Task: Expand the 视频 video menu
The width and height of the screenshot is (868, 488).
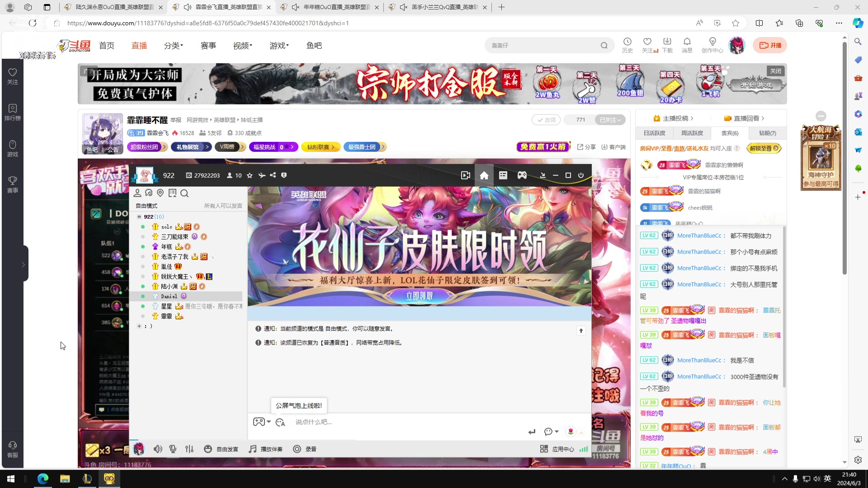Action: pos(243,46)
